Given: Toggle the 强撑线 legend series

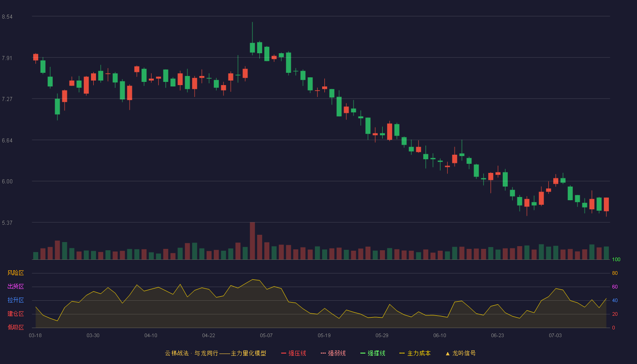Looking at the screenshot, I should [373, 353].
